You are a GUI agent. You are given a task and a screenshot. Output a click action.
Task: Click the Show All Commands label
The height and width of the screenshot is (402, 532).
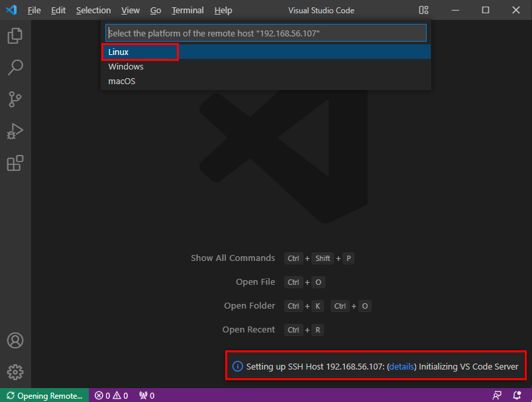(233, 258)
